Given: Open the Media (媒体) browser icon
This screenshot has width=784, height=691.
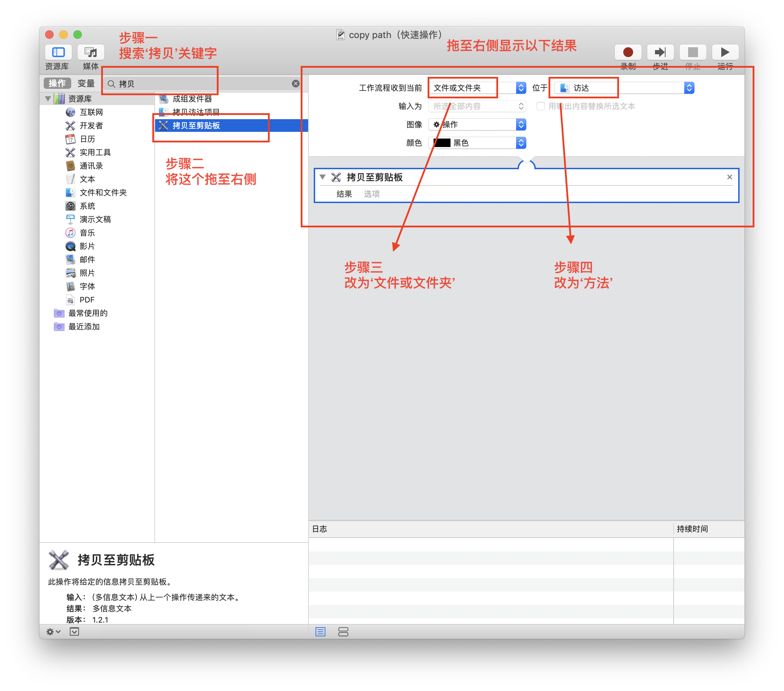Looking at the screenshot, I should tap(91, 52).
